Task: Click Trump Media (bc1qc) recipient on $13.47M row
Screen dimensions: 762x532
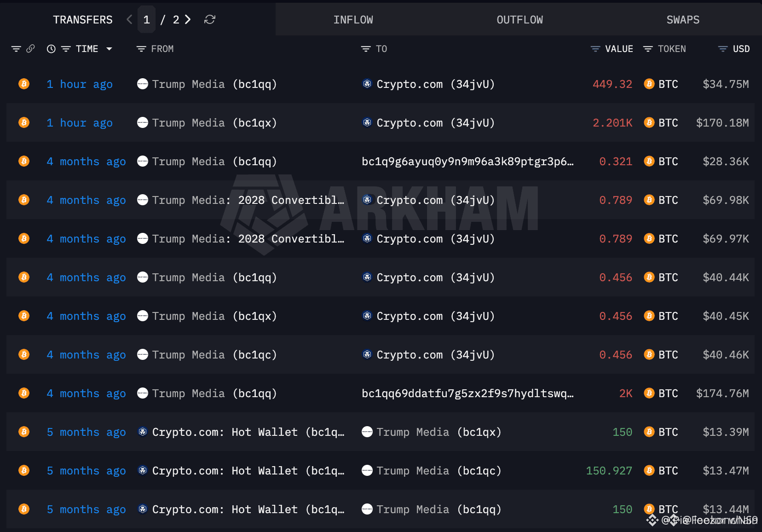Action: pyautogui.click(x=439, y=471)
